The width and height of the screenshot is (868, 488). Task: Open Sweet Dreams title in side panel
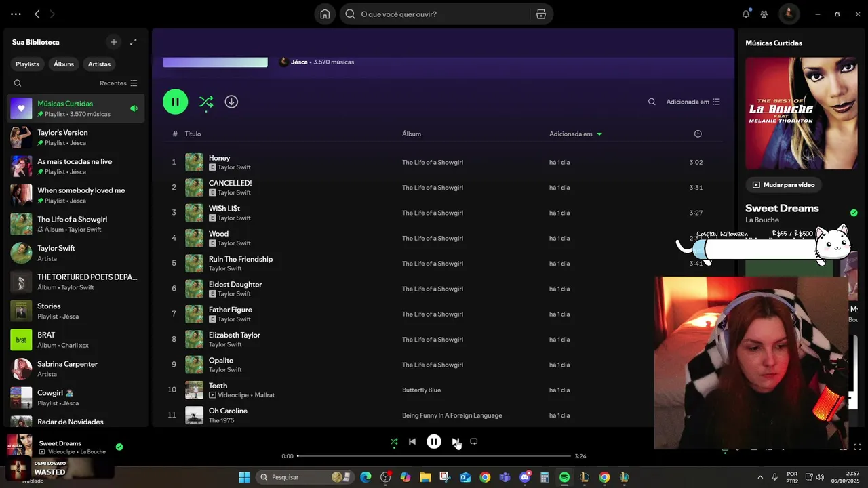pos(782,208)
